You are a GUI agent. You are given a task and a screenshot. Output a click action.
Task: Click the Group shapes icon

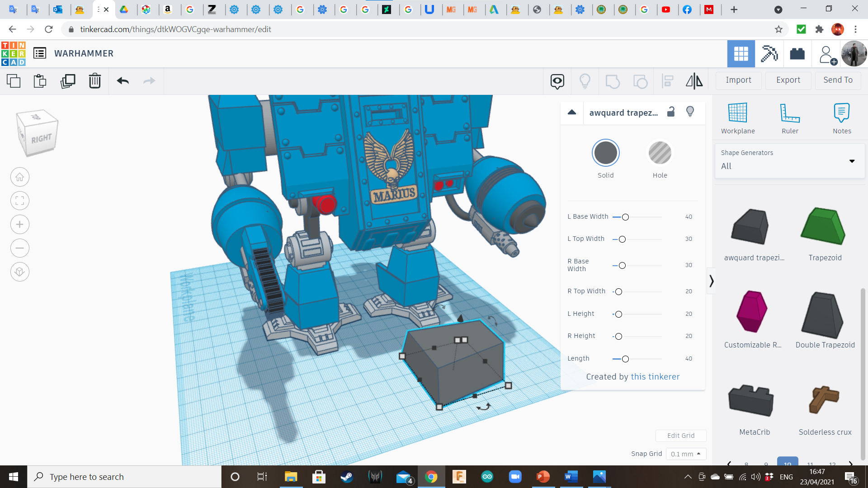612,81
